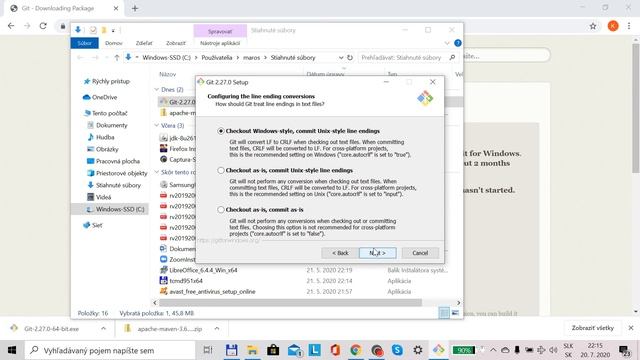Open new tab in Chrome
This screenshot has width=640, height=360.
click(x=135, y=8)
